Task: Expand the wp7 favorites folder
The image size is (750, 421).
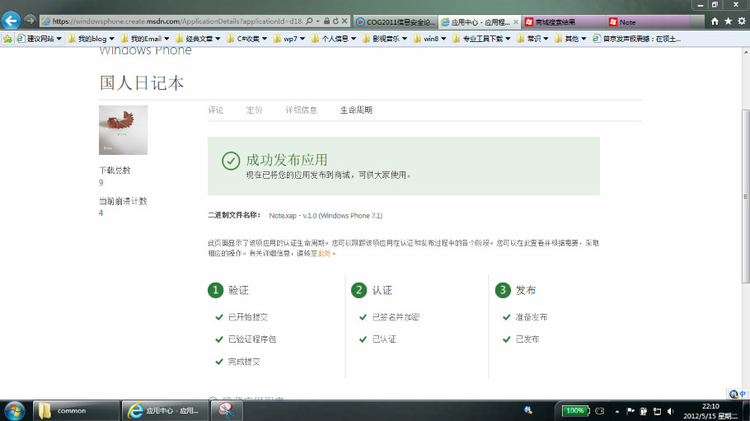Action: (x=289, y=39)
